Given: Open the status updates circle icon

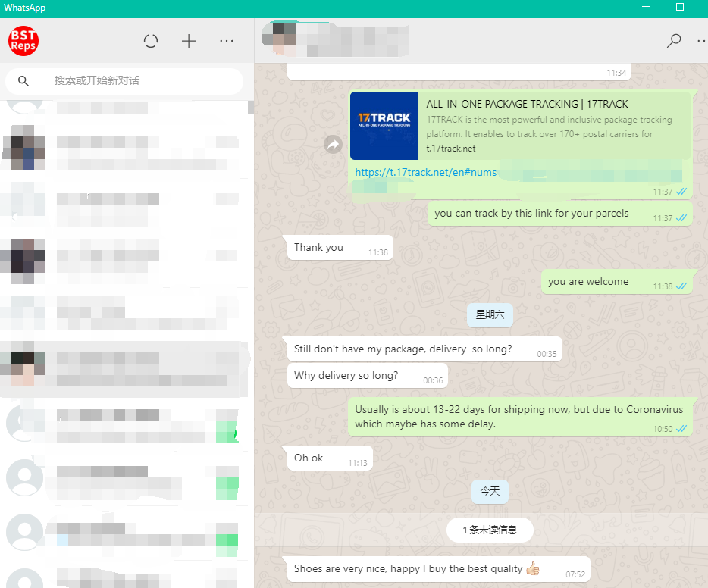Looking at the screenshot, I should tap(151, 41).
